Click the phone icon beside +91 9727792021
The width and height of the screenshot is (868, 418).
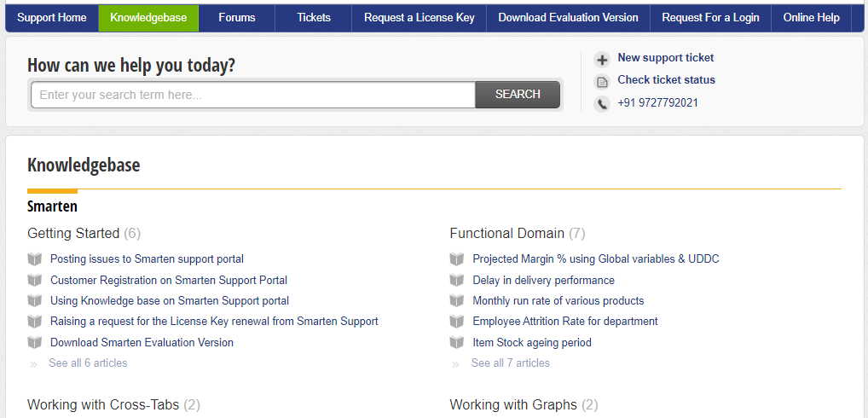pyautogui.click(x=602, y=104)
